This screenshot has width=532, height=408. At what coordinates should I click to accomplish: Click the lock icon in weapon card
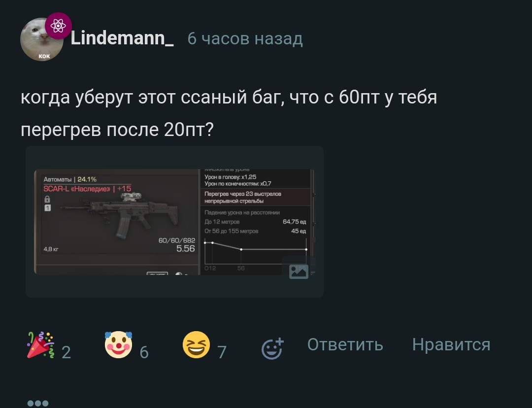click(47, 199)
